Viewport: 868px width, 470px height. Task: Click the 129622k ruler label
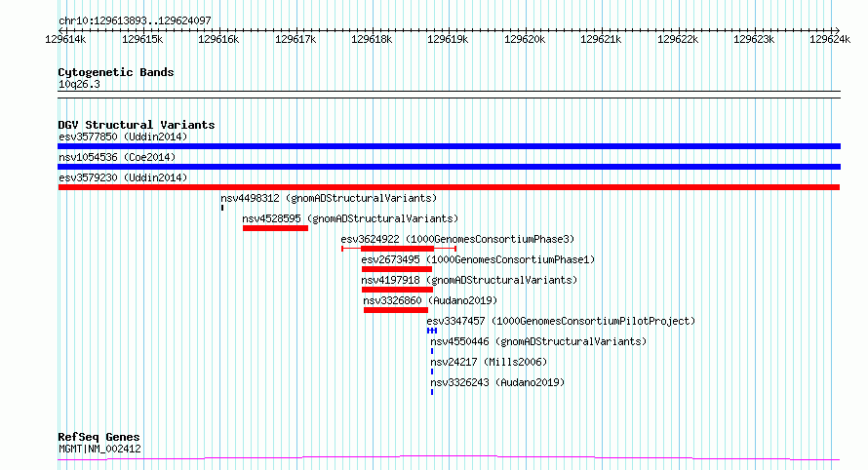point(678,39)
